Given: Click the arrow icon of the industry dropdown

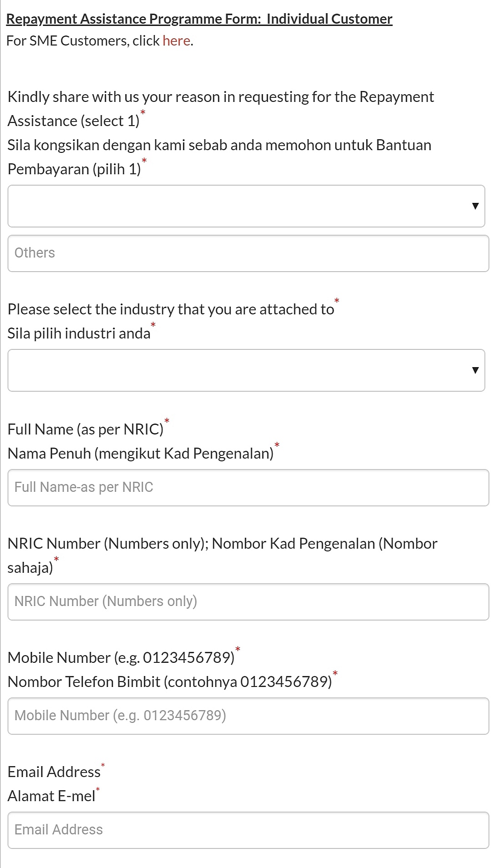Looking at the screenshot, I should pyautogui.click(x=475, y=370).
